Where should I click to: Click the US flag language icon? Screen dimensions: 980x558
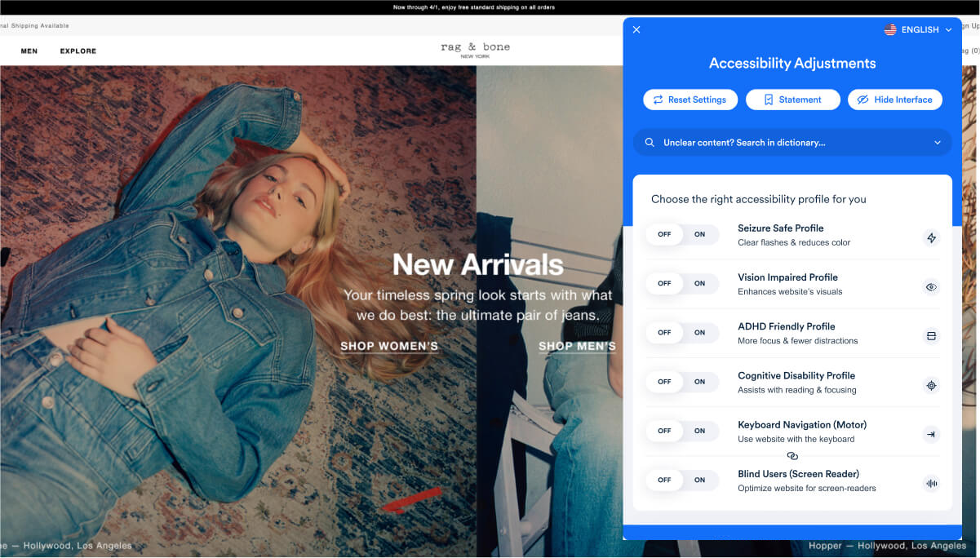890,30
